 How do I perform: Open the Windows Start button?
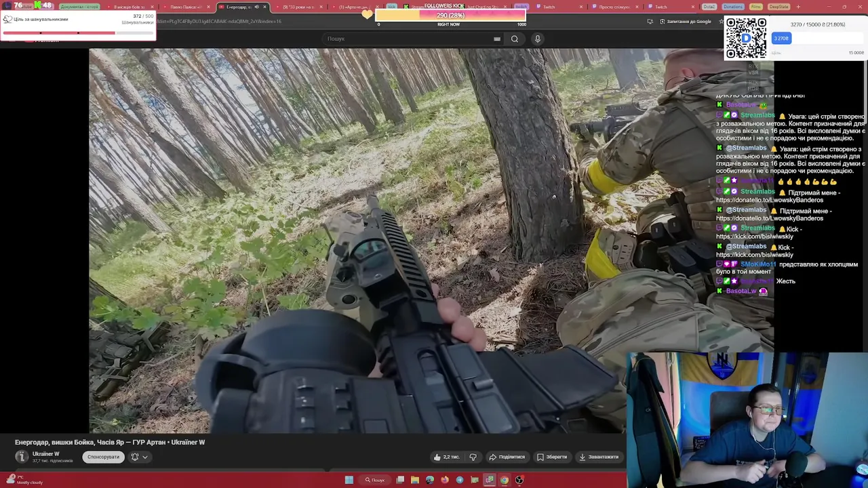[349, 480]
